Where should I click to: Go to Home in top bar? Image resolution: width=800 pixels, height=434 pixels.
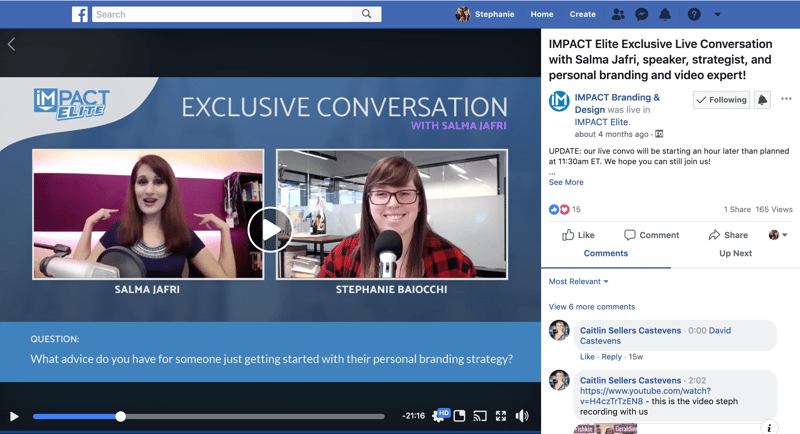click(x=542, y=14)
